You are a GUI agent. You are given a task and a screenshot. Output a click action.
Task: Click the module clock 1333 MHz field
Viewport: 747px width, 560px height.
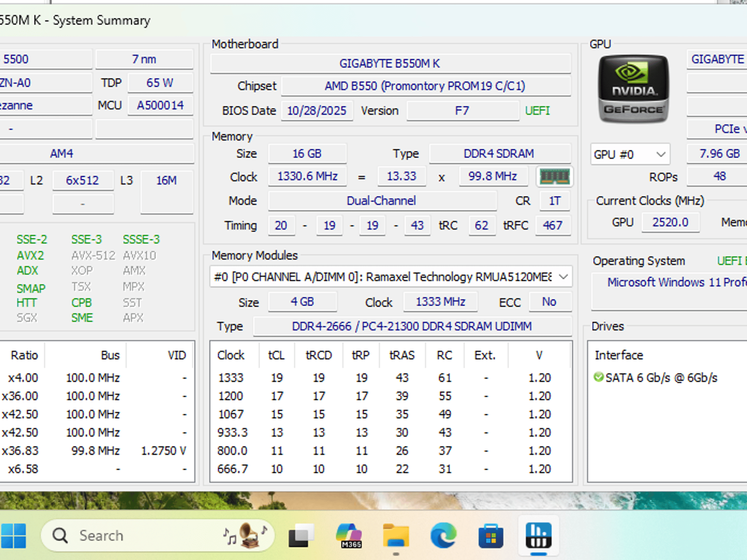(x=440, y=302)
